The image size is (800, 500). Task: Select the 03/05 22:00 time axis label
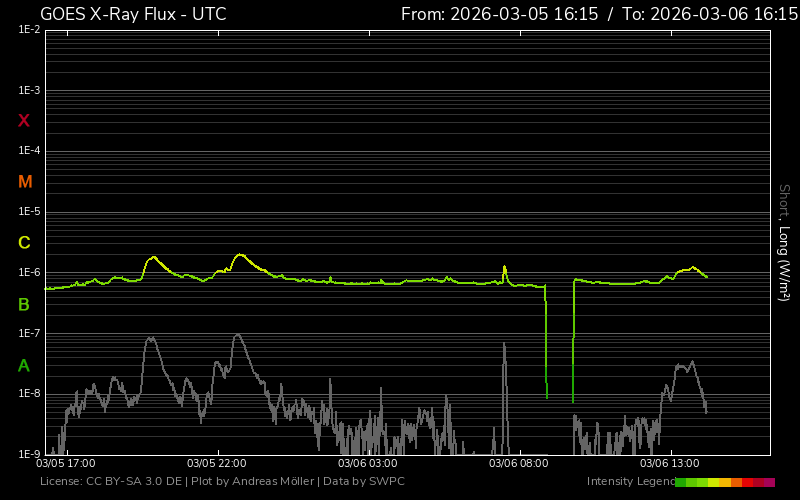[x=216, y=464]
